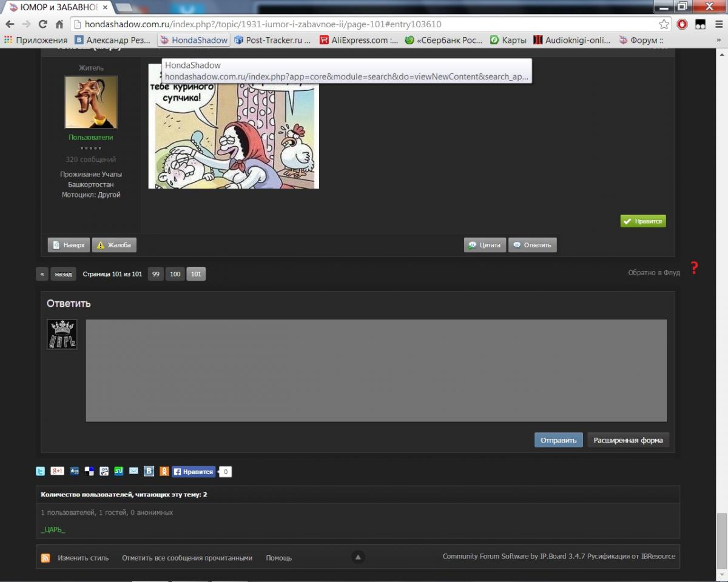This screenshot has height=582, width=728.
Task: Open the Расширенная форма editor
Action: [x=628, y=440]
